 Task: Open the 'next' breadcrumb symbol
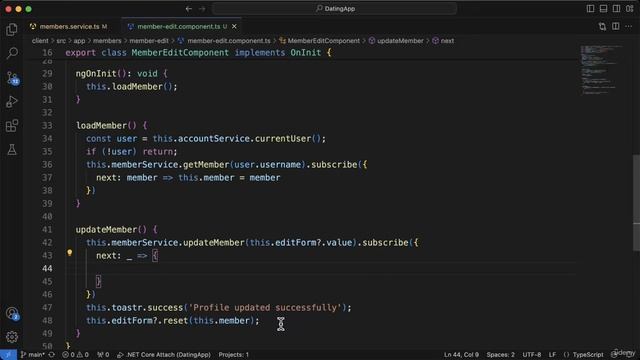click(x=443, y=41)
